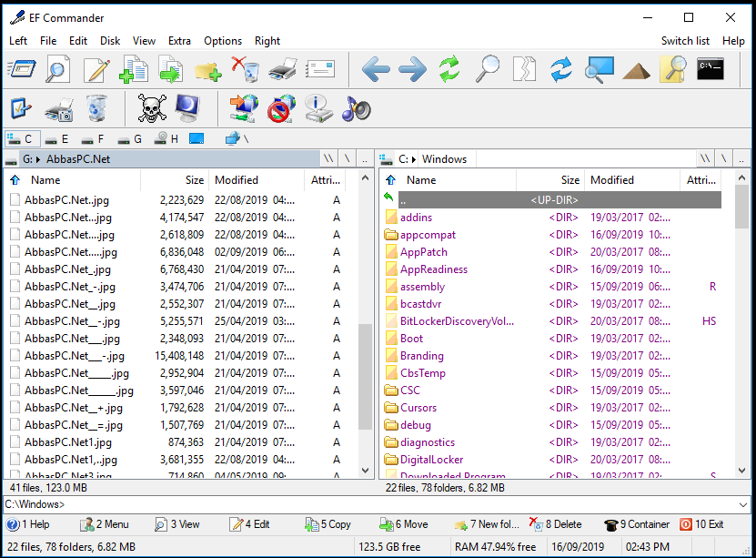Click the pyramid toolbar icon
This screenshot has width=756, height=558.
click(636, 71)
